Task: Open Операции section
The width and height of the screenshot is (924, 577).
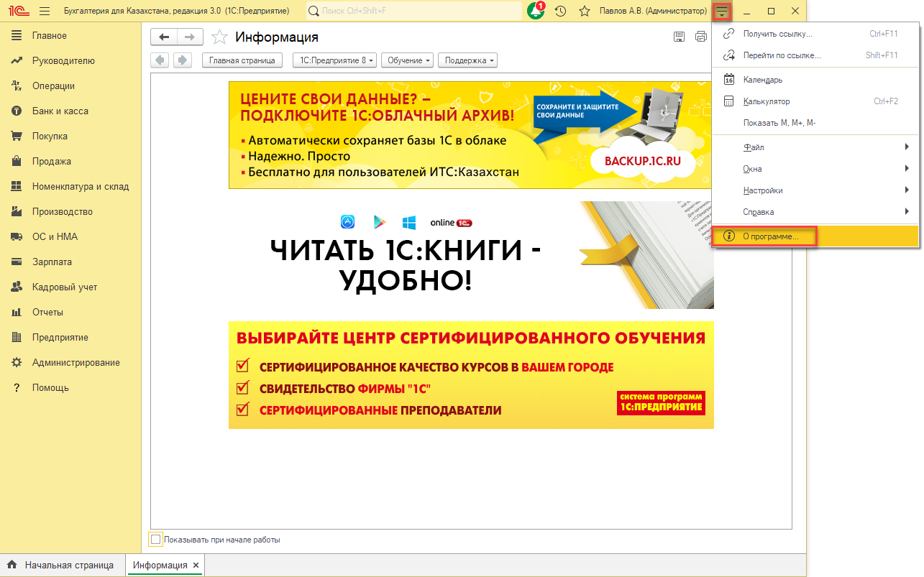Action: [x=70, y=86]
